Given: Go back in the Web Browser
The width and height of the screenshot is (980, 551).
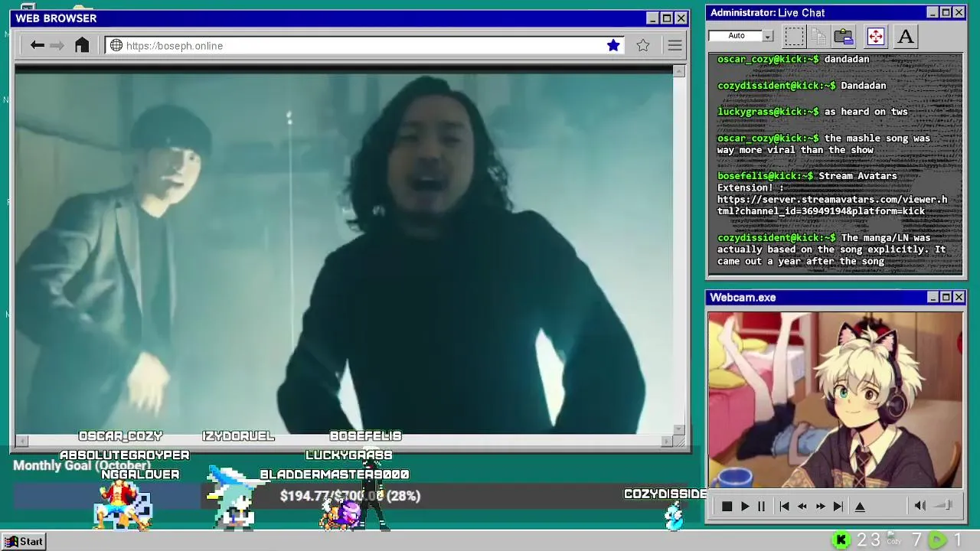Looking at the screenshot, I should click(x=37, y=46).
